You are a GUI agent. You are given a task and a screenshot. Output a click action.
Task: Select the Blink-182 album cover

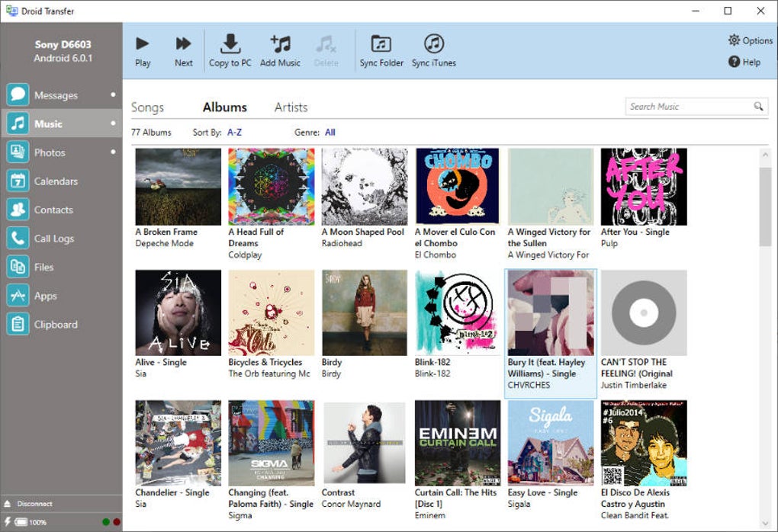[x=458, y=312]
